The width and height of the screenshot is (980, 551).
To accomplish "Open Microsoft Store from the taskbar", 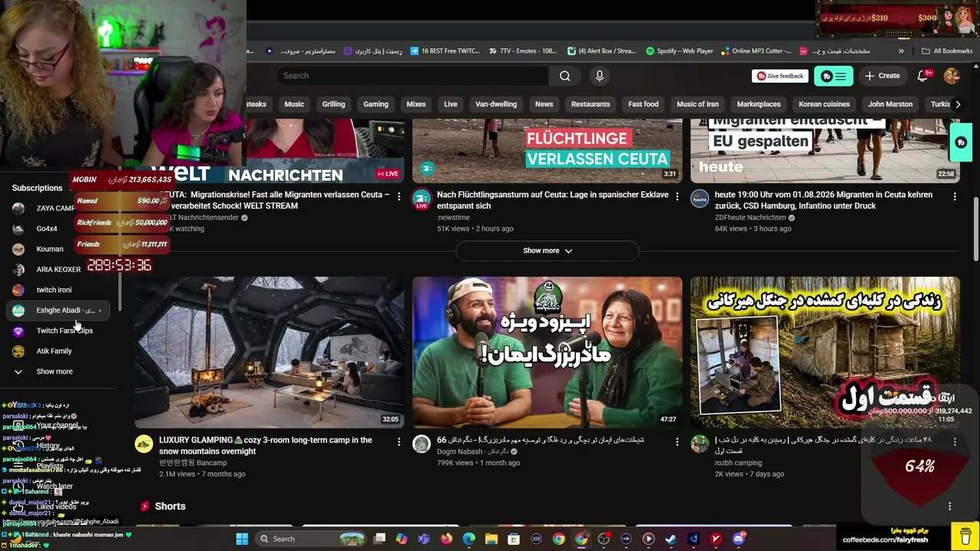I will [x=514, y=539].
